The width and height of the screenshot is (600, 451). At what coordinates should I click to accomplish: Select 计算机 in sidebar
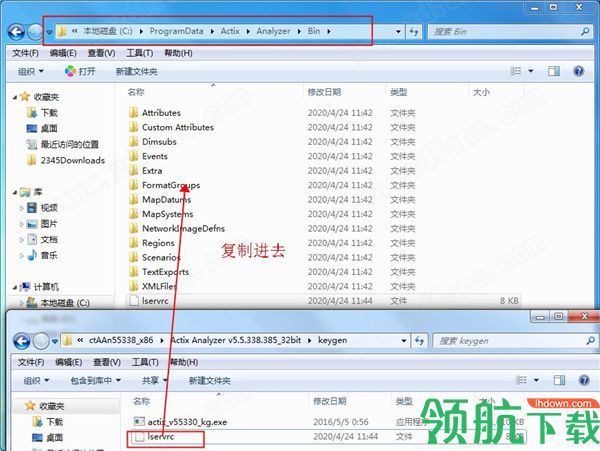[x=39, y=287]
